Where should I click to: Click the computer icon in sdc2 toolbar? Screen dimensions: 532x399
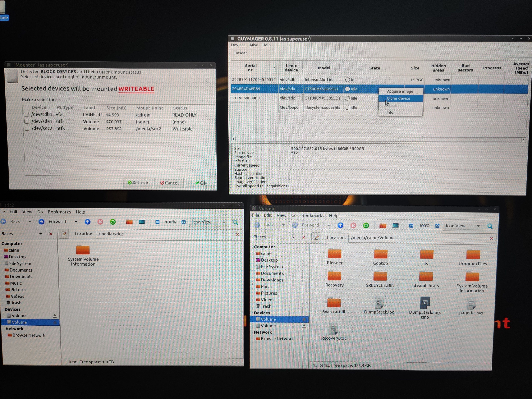pyautogui.click(x=142, y=222)
